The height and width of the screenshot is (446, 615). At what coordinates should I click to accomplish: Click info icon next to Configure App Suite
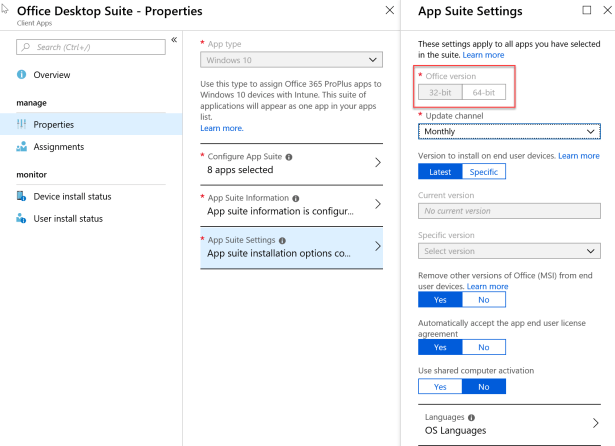289,157
